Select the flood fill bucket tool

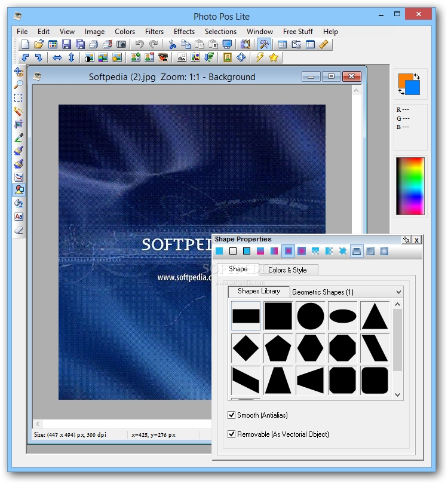(19, 203)
